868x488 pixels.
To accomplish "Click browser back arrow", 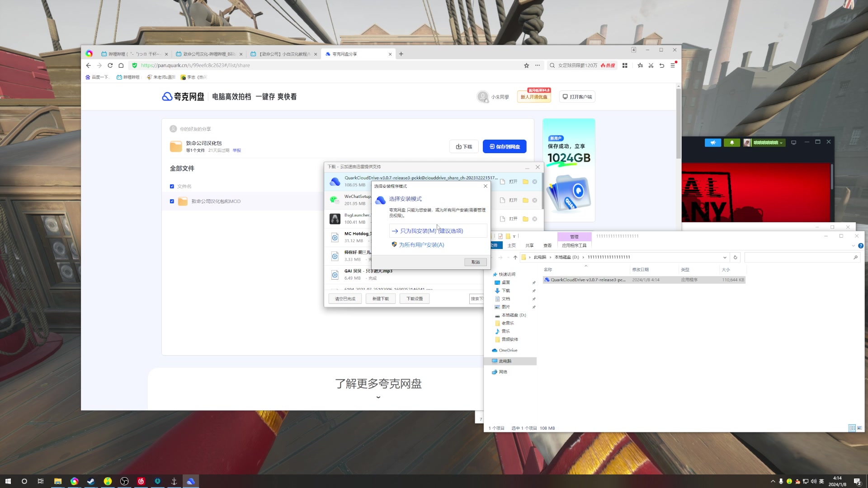I will pyautogui.click(x=89, y=66).
